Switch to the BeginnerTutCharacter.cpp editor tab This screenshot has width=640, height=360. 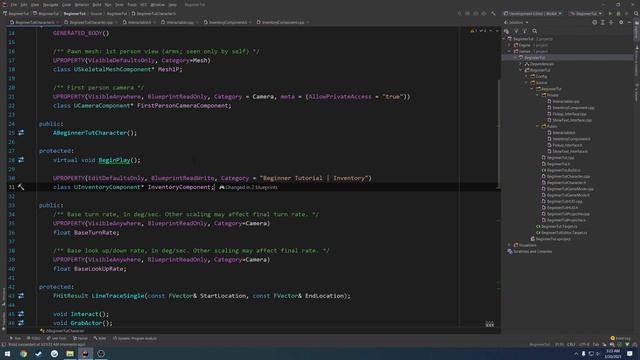(91, 22)
